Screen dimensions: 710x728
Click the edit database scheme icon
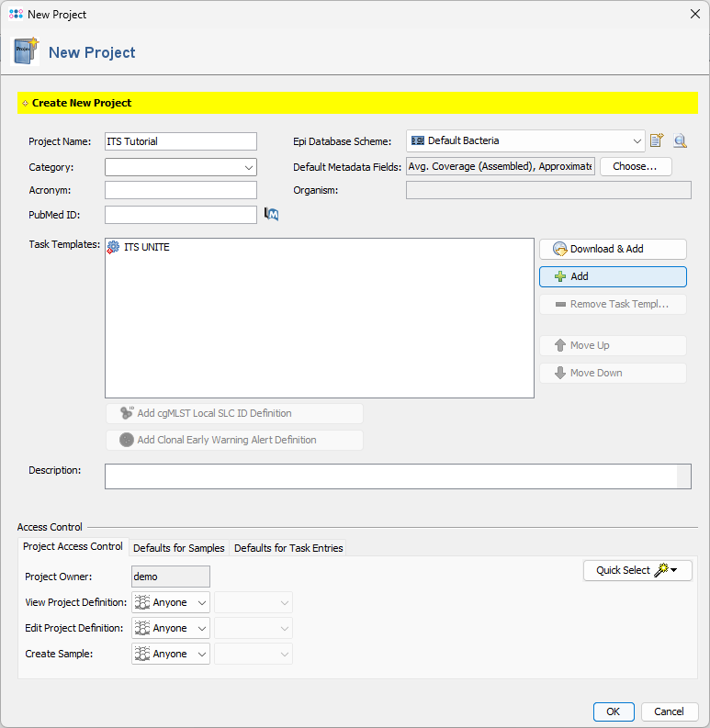(657, 140)
